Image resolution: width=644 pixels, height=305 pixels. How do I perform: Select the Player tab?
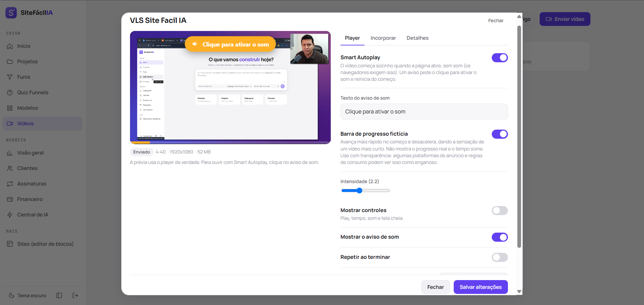[352, 38]
